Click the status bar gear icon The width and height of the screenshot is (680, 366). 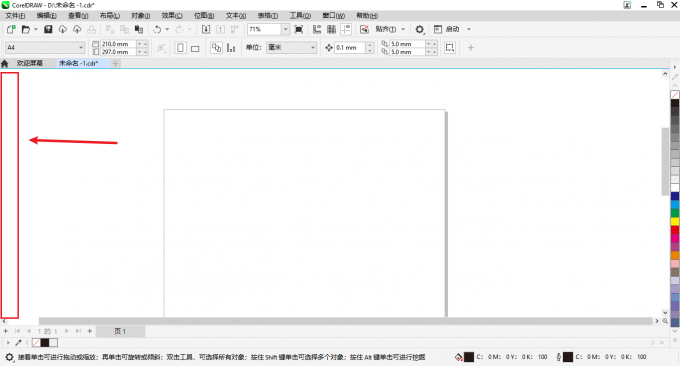(9, 357)
